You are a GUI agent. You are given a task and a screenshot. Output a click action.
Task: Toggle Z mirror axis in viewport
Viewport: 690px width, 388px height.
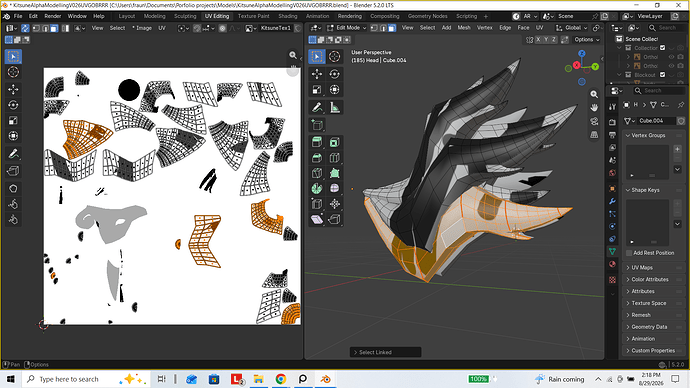(554, 40)
